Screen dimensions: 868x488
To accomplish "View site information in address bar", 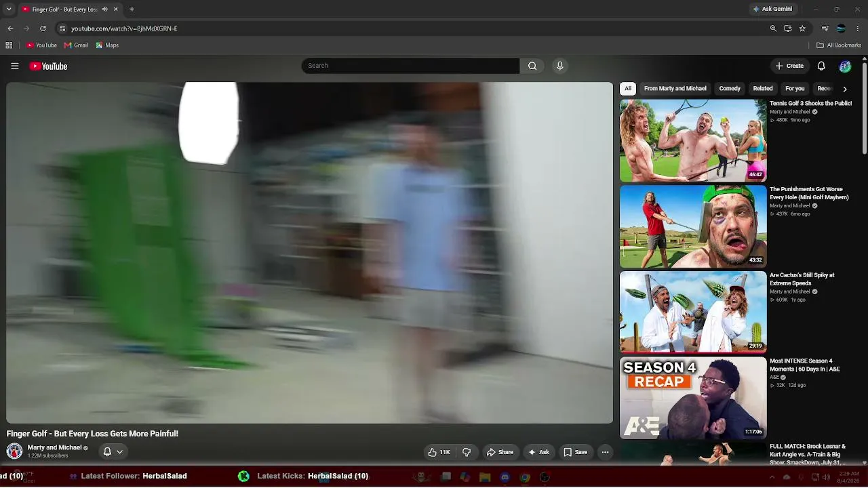I will click(62, 28).
